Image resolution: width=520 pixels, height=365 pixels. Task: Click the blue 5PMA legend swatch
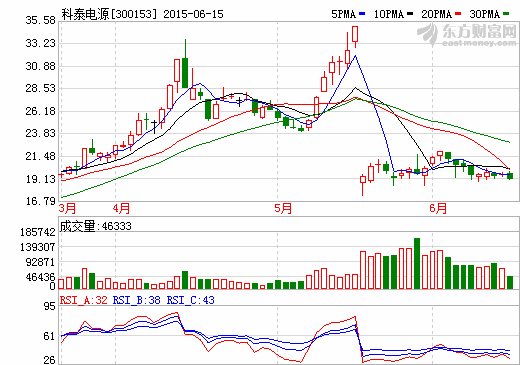(x=362, y=14)
